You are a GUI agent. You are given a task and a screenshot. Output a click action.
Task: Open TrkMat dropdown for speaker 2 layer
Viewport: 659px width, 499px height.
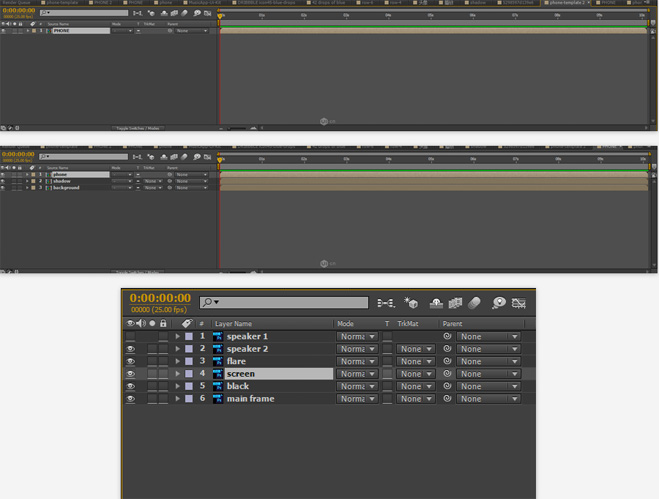pyautogui.click(x=413, y=350)
